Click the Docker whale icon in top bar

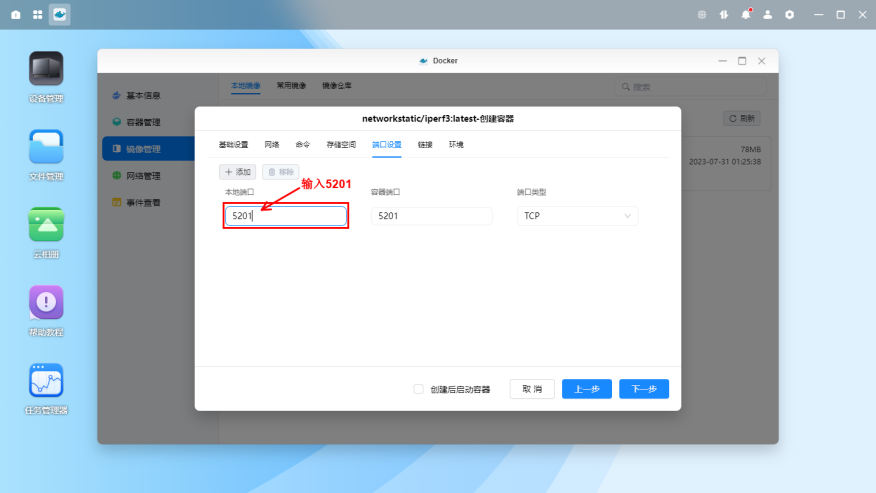60,15
